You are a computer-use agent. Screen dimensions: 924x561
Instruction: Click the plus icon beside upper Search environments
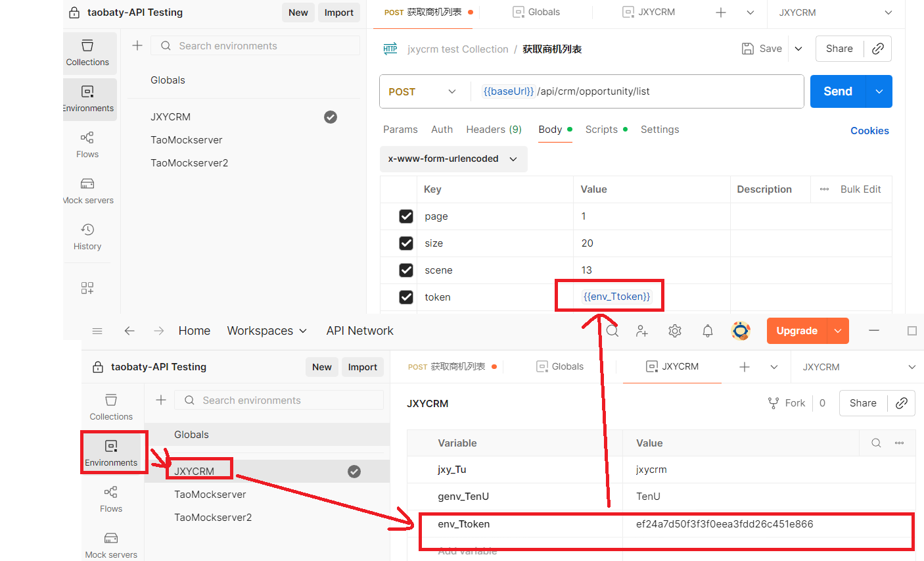137,45
